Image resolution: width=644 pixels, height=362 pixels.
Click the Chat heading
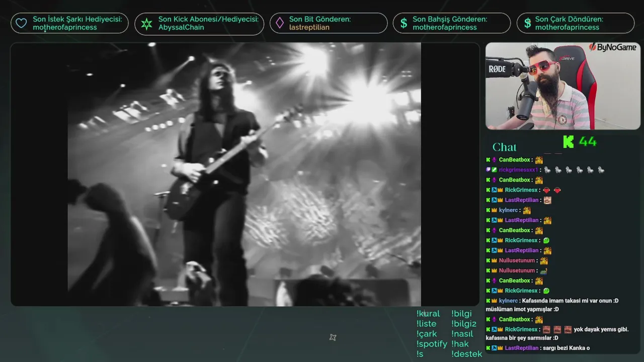click(505, 147)
